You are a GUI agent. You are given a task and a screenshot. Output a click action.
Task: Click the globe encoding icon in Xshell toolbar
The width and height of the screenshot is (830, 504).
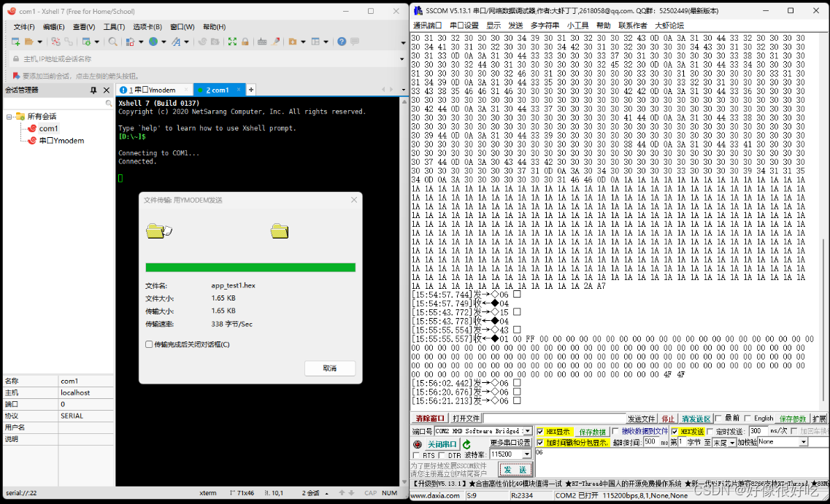pos(153,42)
